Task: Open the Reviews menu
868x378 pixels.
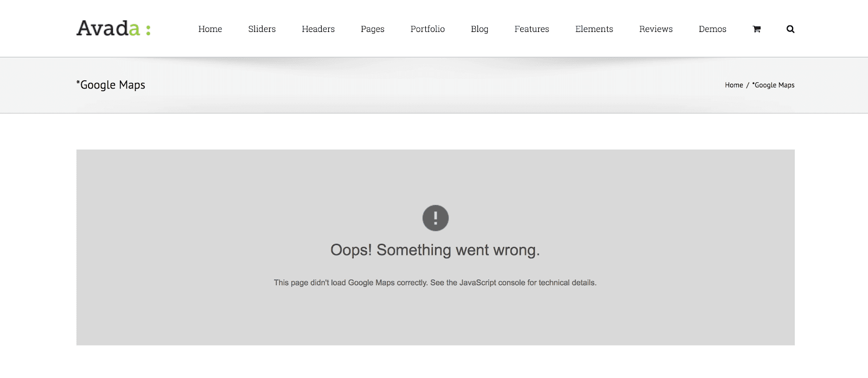Action: [656, 29]
